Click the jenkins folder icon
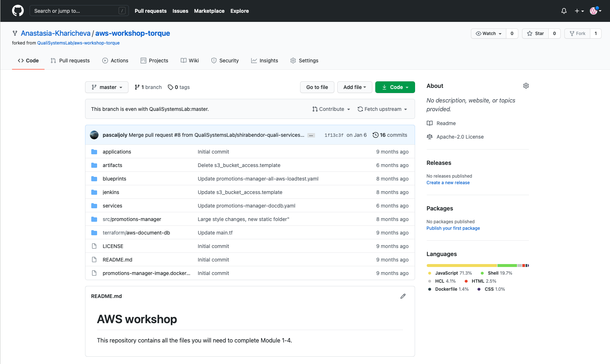The height and width of the screenshot is (364, 610). click(x=94, y=192)
